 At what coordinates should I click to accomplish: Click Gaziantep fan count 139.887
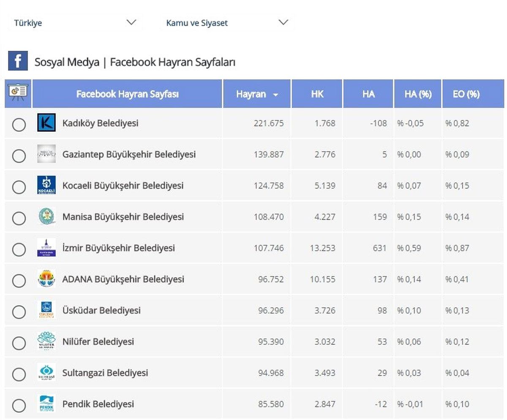click(x=269, y=155)
